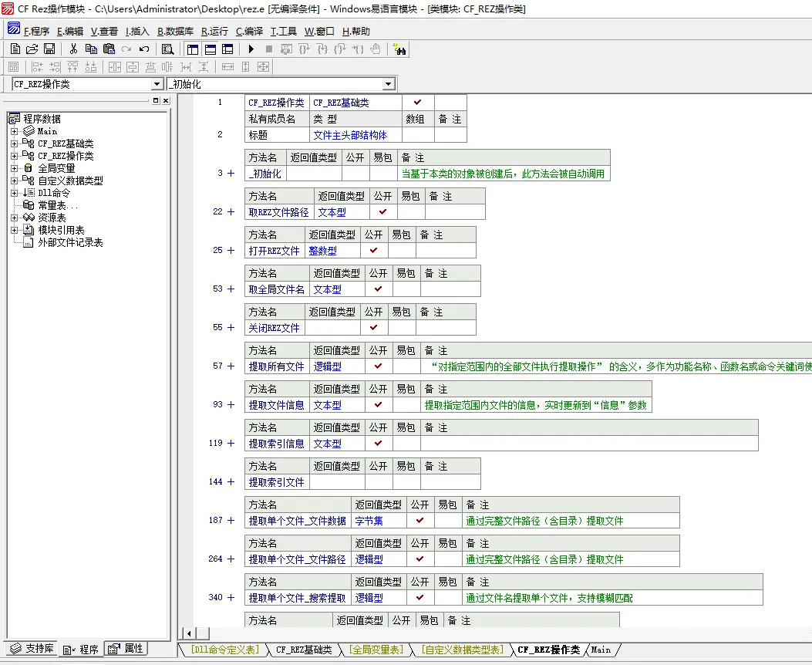This screenshot has height=665, width=812.
Task: Switch to the CF_REZ基础类 tab
Action: [304, 650]
